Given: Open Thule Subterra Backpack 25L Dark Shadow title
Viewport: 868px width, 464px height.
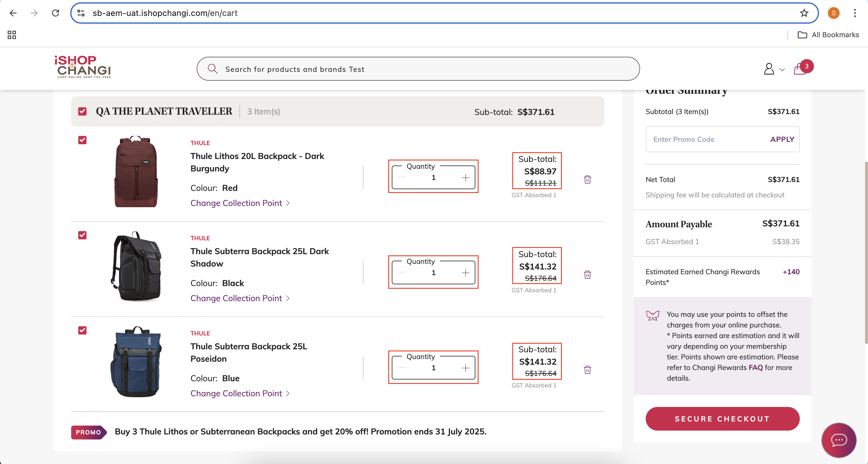Looking at the screenshot, I should pos(260,257).
